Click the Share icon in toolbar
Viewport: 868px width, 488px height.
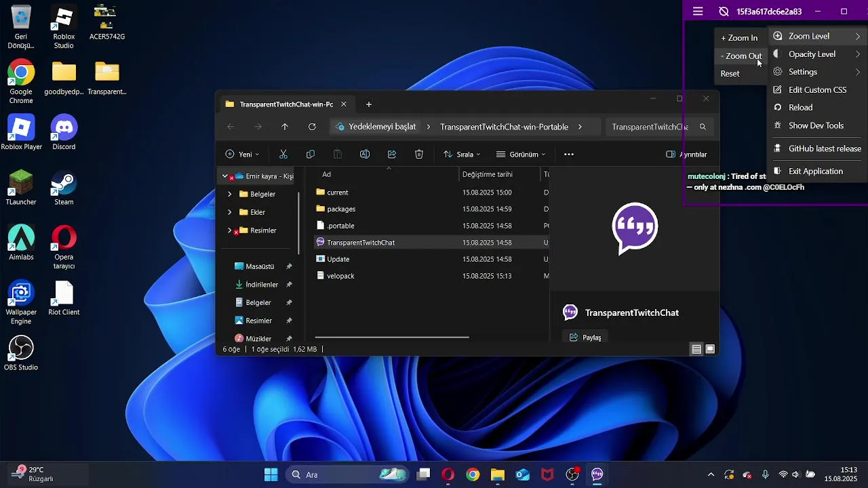pyautogui.click(x=392, y=155)
